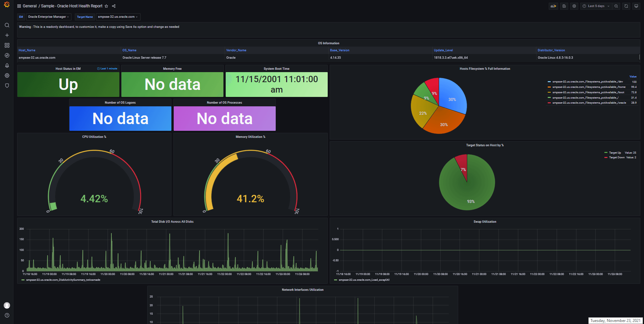Open the Grafana search panel

[7, 25]
